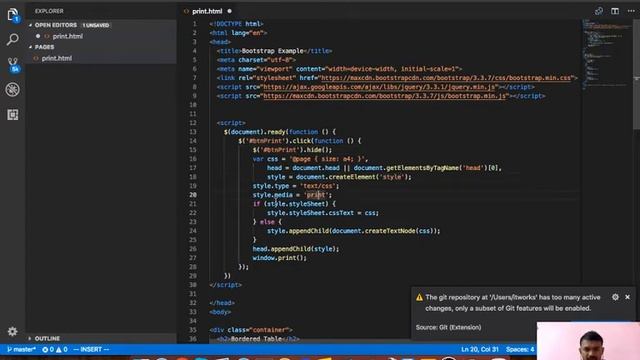This screenshot has width=640, height=360.
Task: Open the Explorer view in activity bar
Action: coord(13,15)
